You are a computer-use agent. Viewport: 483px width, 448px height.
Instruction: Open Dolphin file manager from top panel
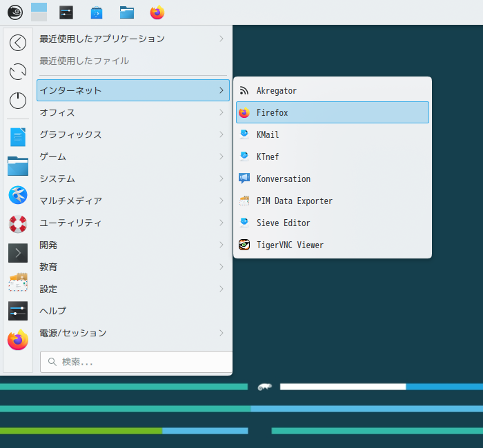point(127,12)
